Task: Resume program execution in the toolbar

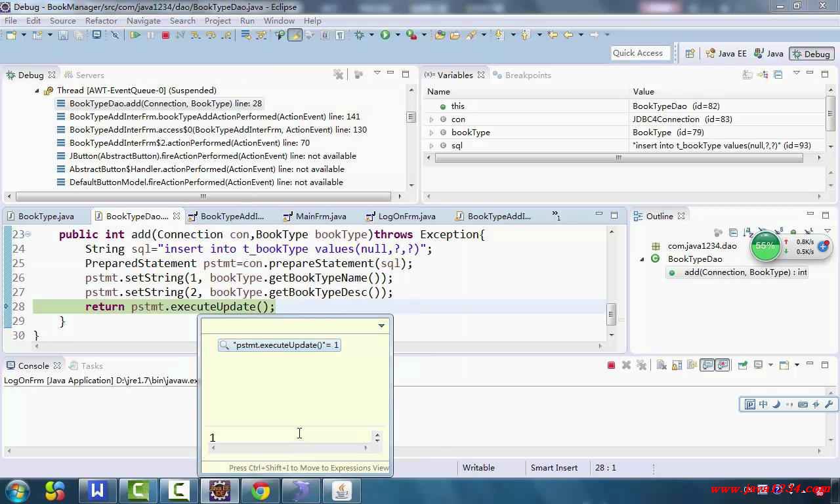Action: click(135, 35)
